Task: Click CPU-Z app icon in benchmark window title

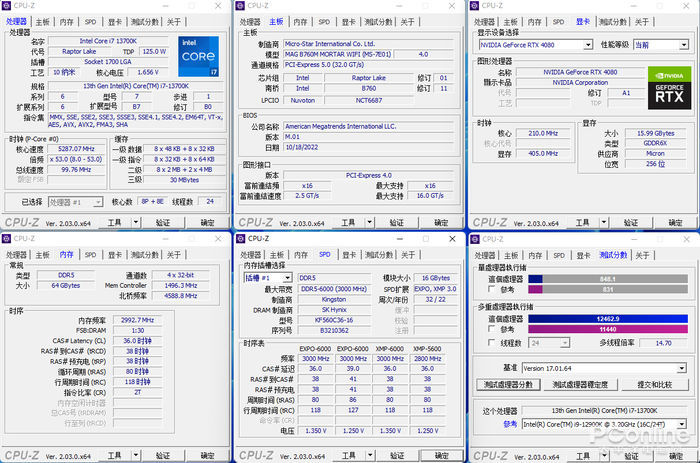Action: 475,239
